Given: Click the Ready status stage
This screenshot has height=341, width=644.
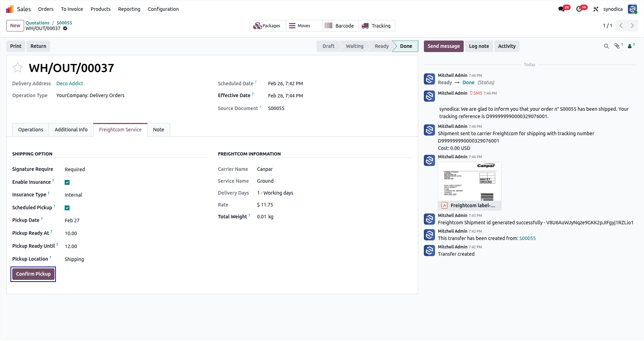Looking at the screenshot, I should 382,46.
